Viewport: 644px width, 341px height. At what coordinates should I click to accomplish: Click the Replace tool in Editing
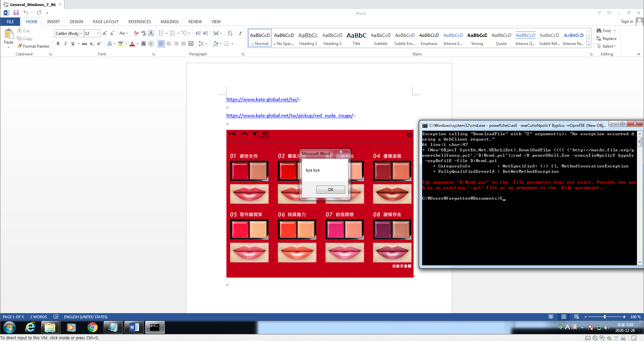click(x=606, y=39)
